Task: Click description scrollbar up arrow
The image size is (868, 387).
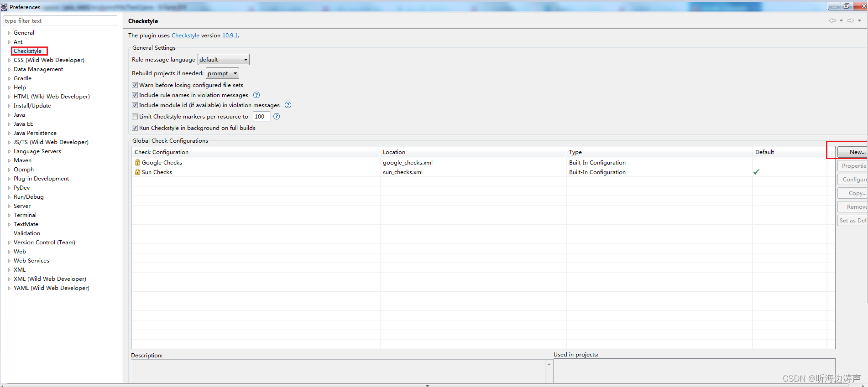Action: click(549, 364)
